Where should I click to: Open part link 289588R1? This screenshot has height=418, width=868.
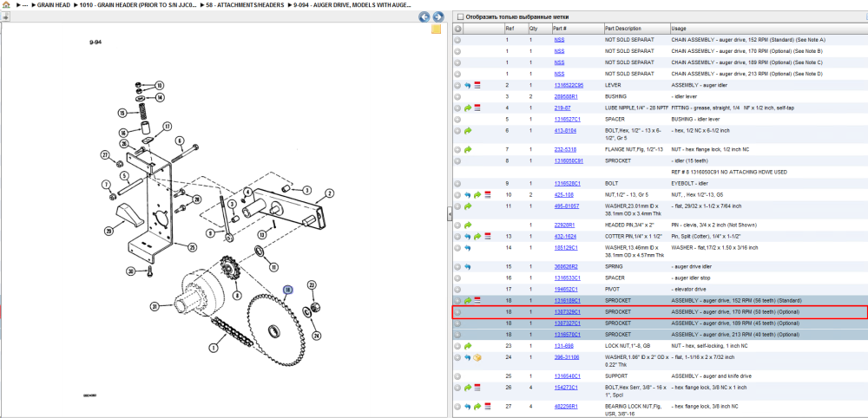pos(566,97)
